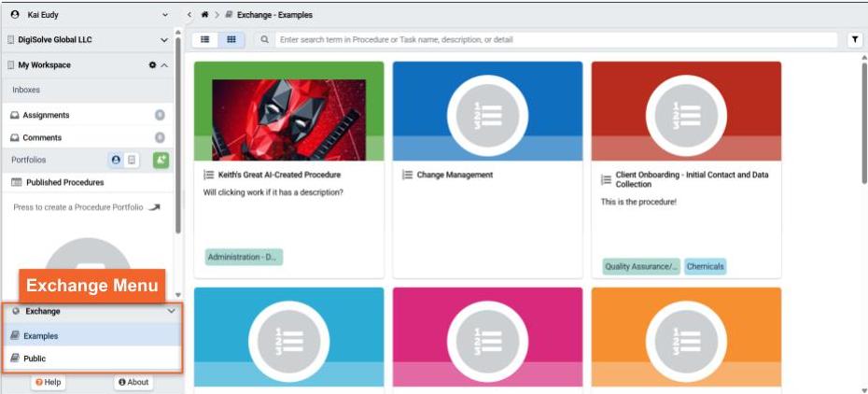Screen dimensions: 868x394
Task: Click the search magnifier icon
Action: pyautogui.click(x=265, y=40)
